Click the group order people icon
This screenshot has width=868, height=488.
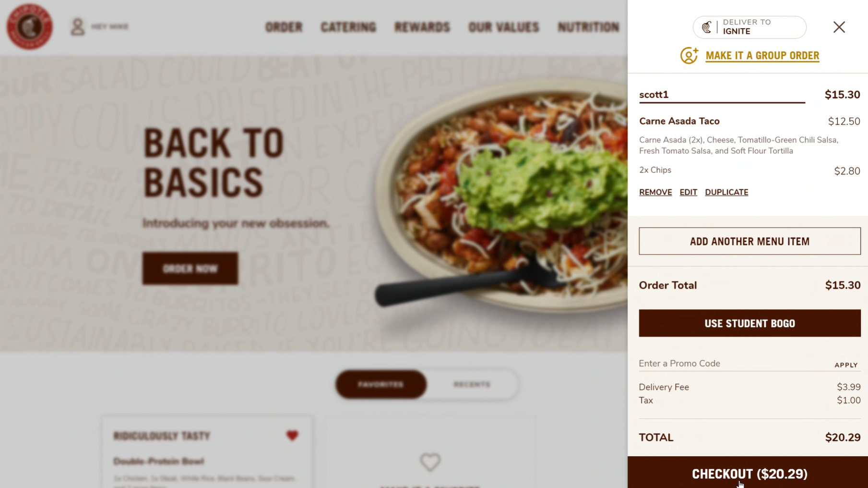pos(689,56)
